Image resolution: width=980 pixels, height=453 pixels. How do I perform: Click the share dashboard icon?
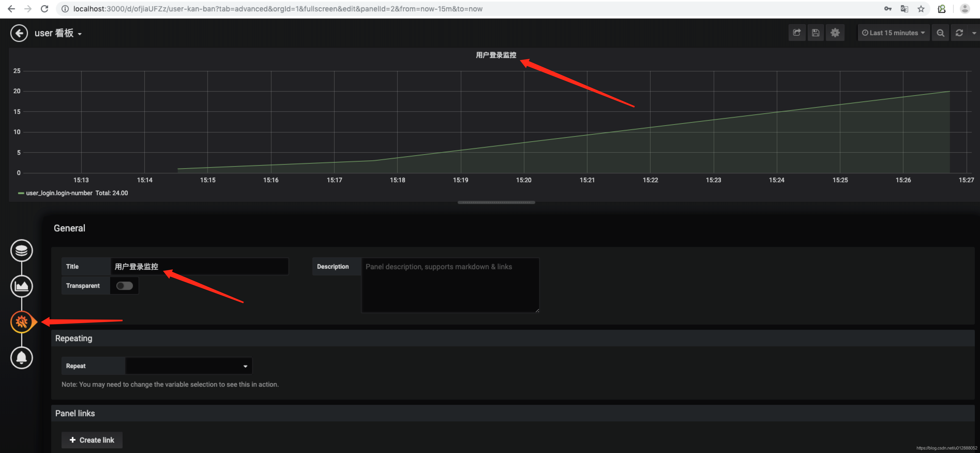797,33
